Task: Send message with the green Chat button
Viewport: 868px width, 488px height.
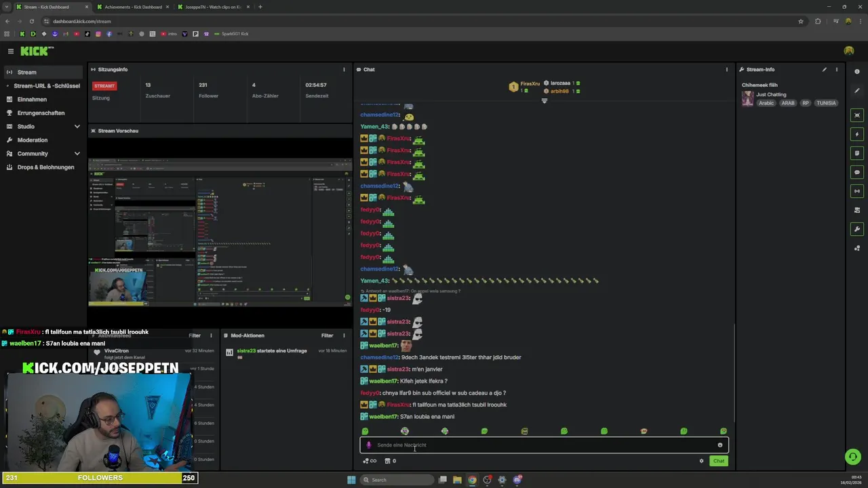Action: (x=719, y=461)
